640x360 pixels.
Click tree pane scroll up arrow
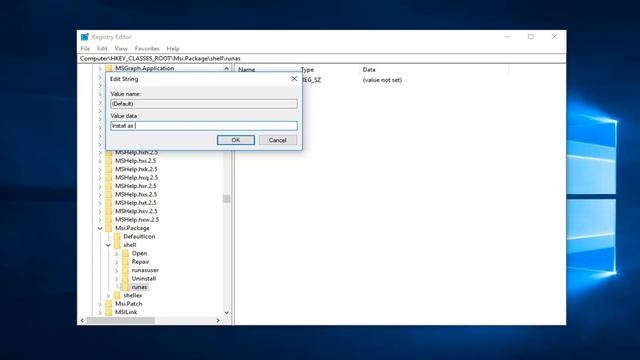click(x=226, y=69)
